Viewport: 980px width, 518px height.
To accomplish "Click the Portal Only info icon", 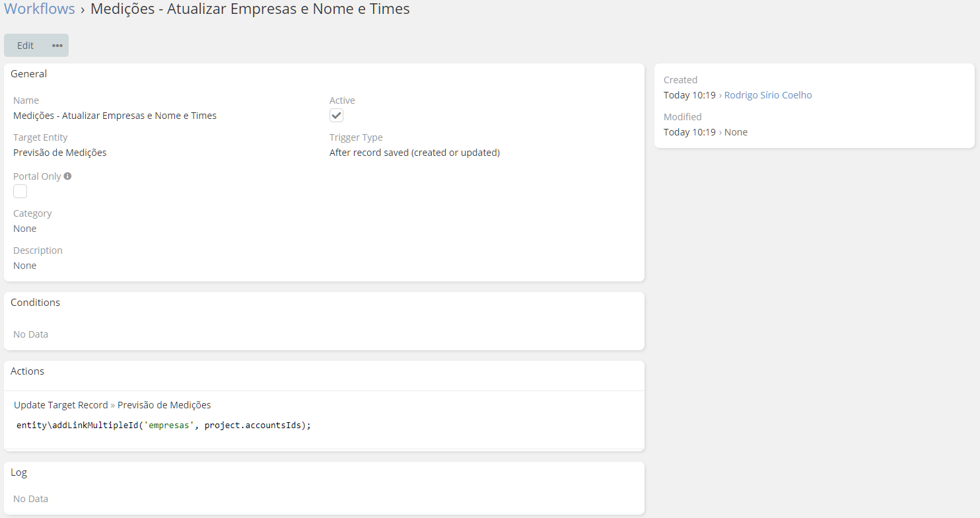I will [x=67, y=176].
